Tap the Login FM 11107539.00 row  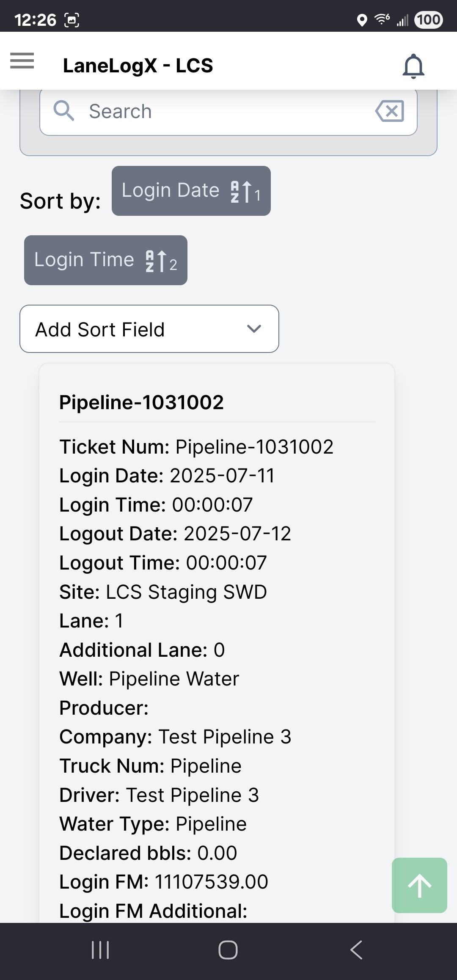pyautogui.click(x=164, y=882)
